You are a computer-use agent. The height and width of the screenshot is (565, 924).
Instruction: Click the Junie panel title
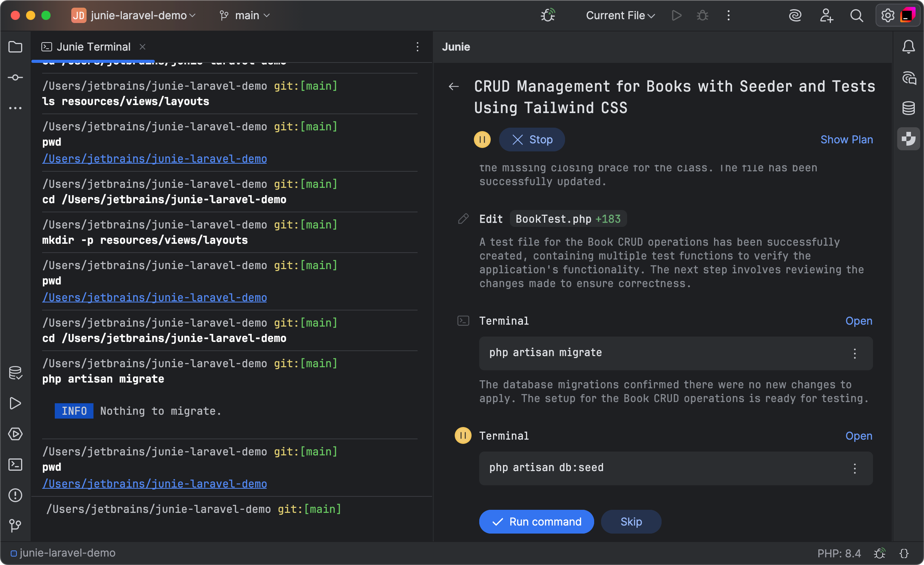point(456,47)
